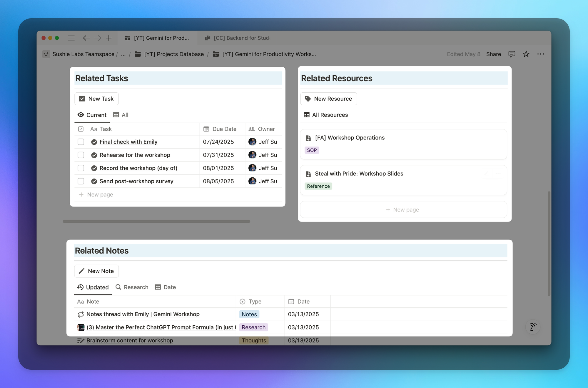Open the three-dot page options menu
This screenshot has height=388, width=588.
click(540, 54)
